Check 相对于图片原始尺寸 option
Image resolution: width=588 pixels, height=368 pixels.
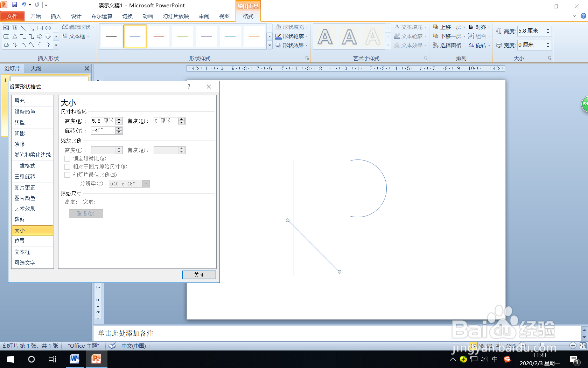(67, 166)
